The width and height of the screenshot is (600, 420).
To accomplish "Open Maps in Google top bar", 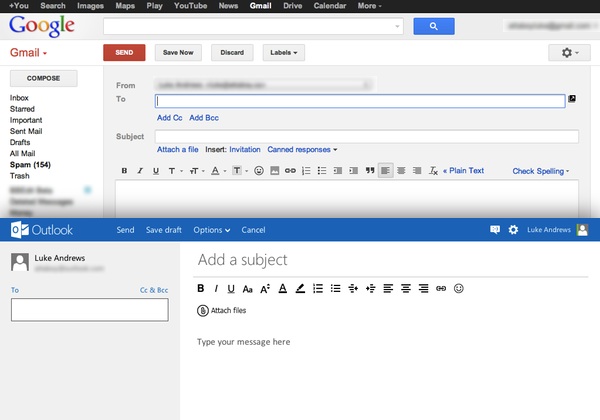I will pos(125,6).
